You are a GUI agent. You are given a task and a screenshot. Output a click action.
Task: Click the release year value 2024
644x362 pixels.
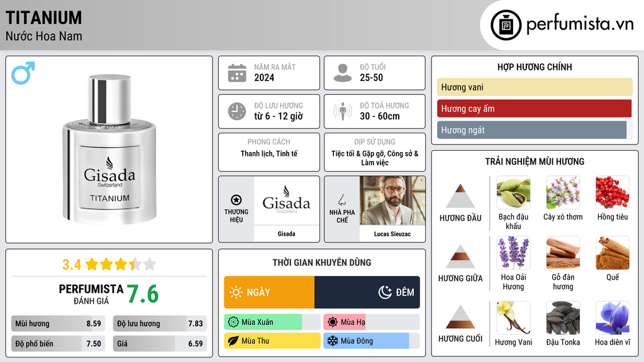pyautogui.click(x=264, y=77)
